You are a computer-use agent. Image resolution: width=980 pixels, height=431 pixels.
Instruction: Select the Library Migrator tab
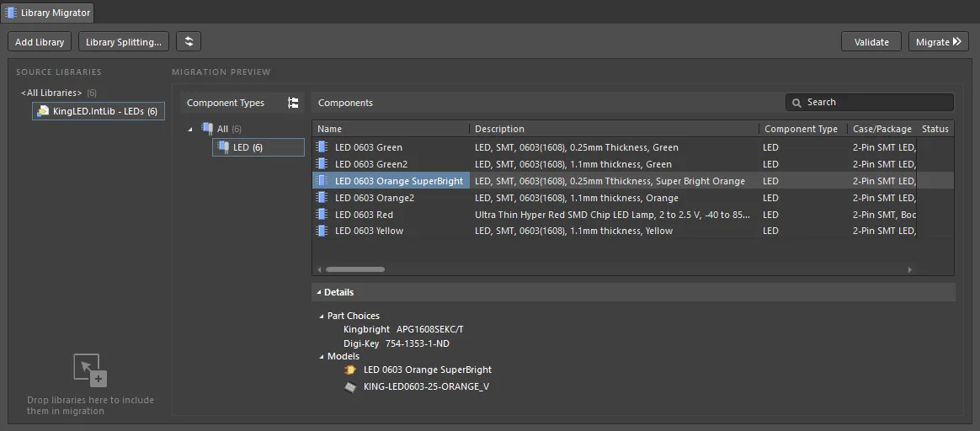pyautogui.click(x=47, y=13)
